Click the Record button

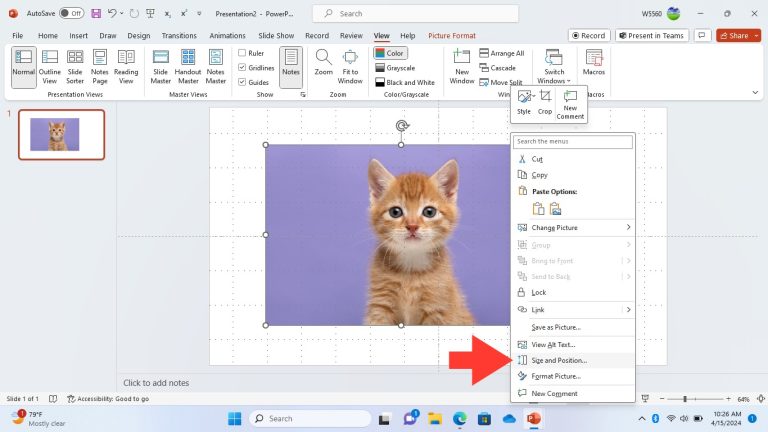[x=589, y=35]
